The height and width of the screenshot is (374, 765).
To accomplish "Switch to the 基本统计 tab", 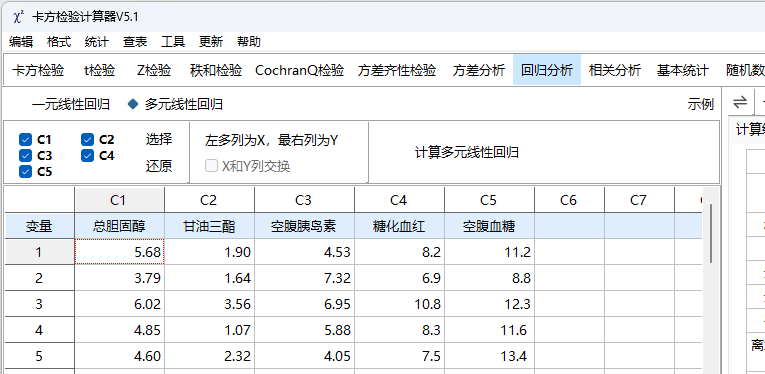I will pos(683,71).
